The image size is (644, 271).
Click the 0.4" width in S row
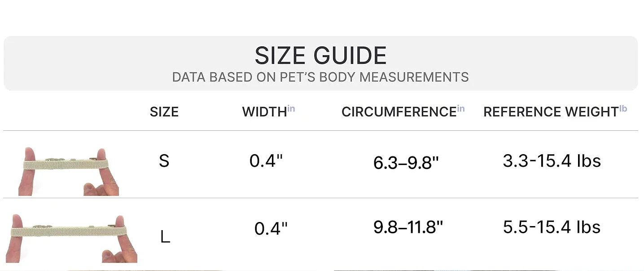pos(266,161)
